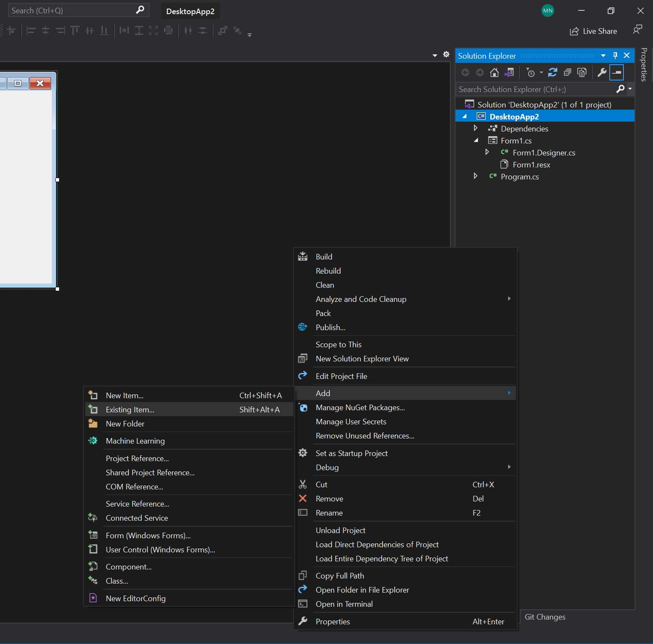Screen dimensions: 653x644
Task: Click Build in the project context menu
Action: click(x=405, y=256)
